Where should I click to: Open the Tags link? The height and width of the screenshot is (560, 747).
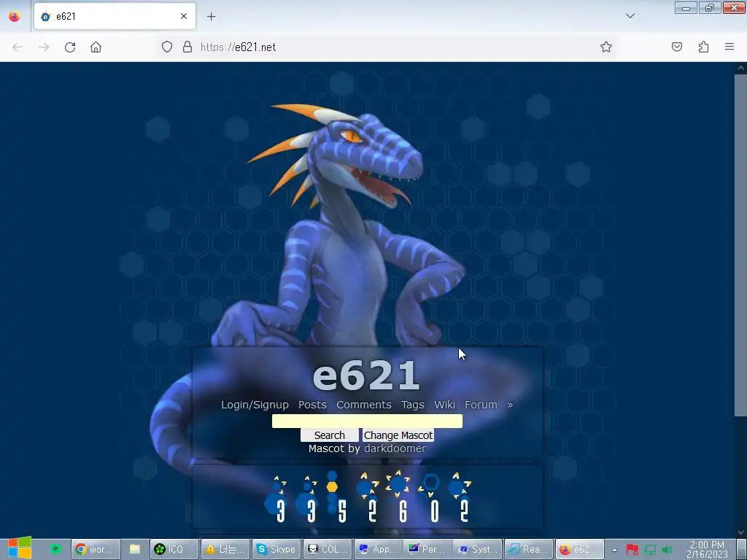click(x=413, y=405)
